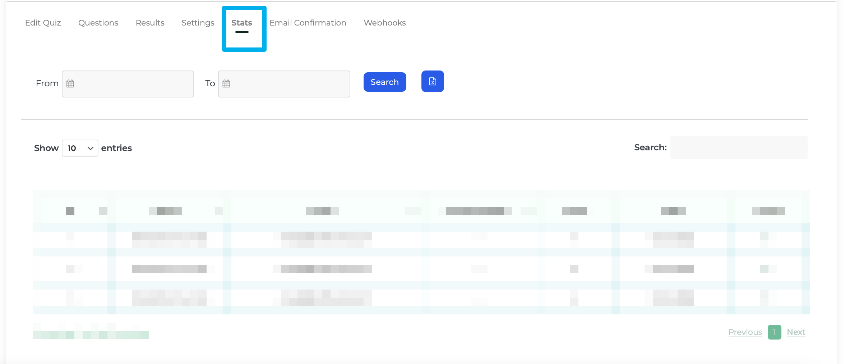868x364 pixels.
Task: Select the highlighted Stats tab
Action: pyautogui.click(x=242, y=23)
